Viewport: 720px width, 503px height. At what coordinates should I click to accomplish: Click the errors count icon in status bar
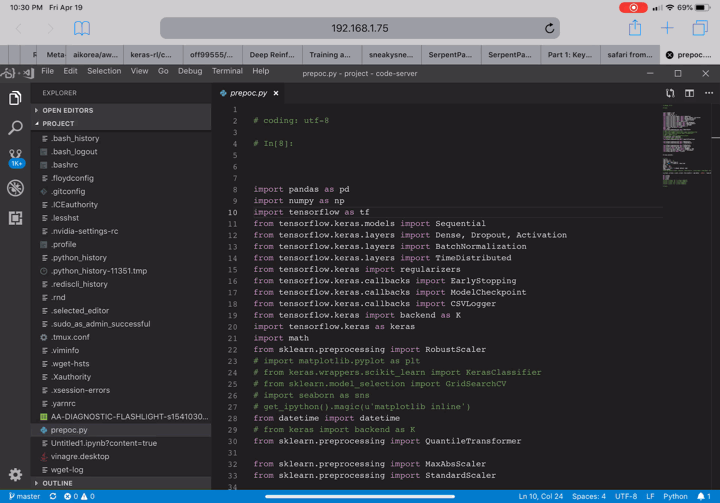pos(71,496)
